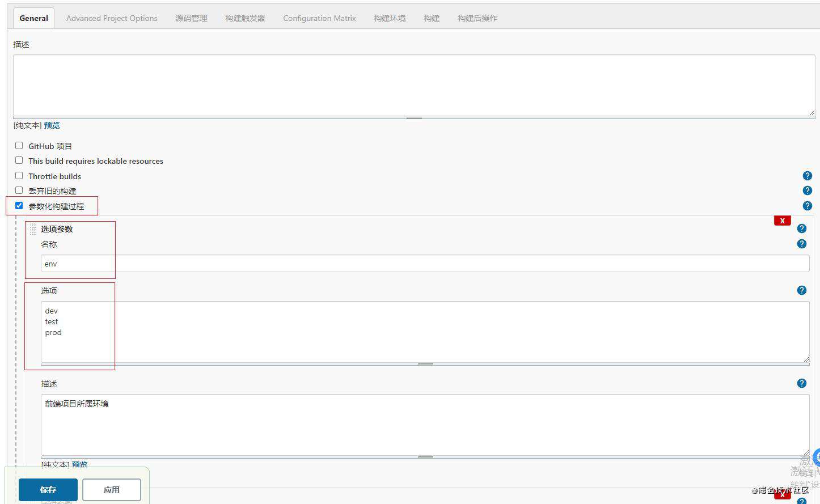
Task: Jump to the 构建 tab
Action: tap(432, 18)
